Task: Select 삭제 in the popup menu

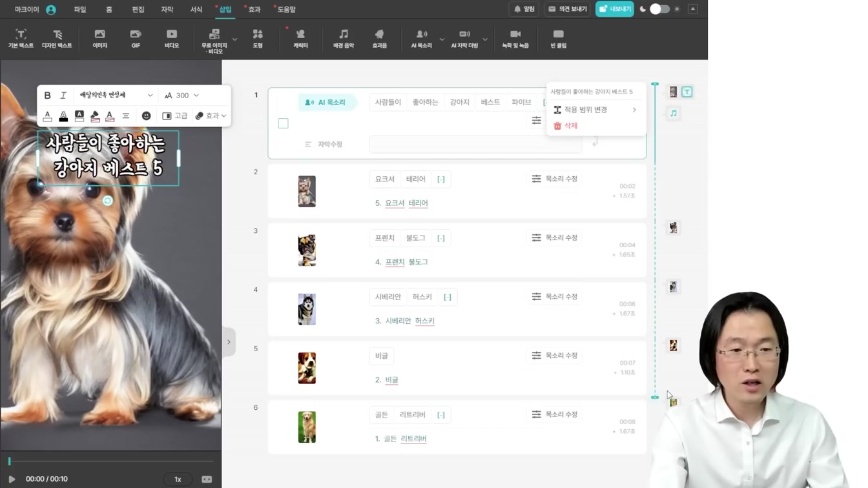Action: coord(566,126)
